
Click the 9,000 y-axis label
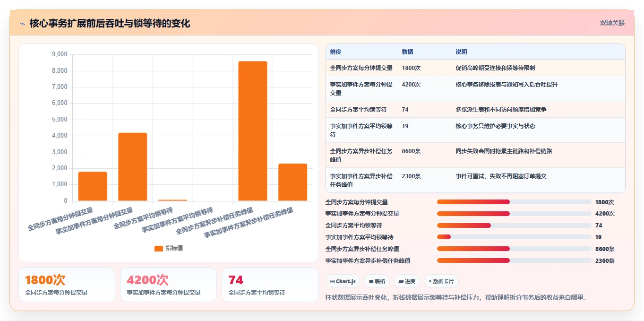click(60, 54)
